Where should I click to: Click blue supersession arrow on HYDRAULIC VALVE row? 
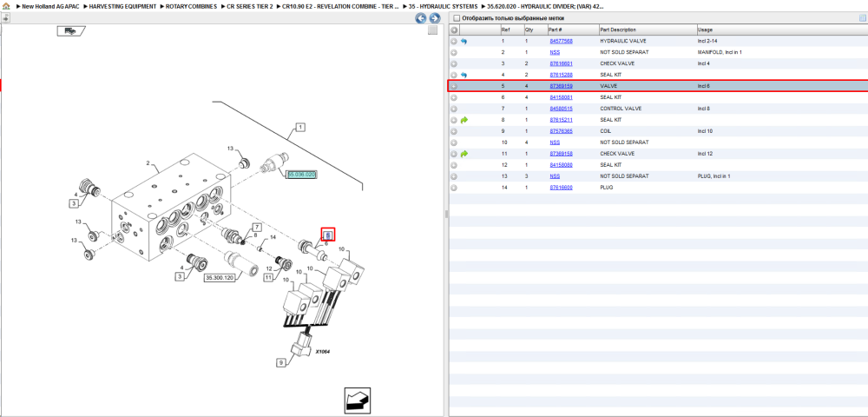point(464,41)
